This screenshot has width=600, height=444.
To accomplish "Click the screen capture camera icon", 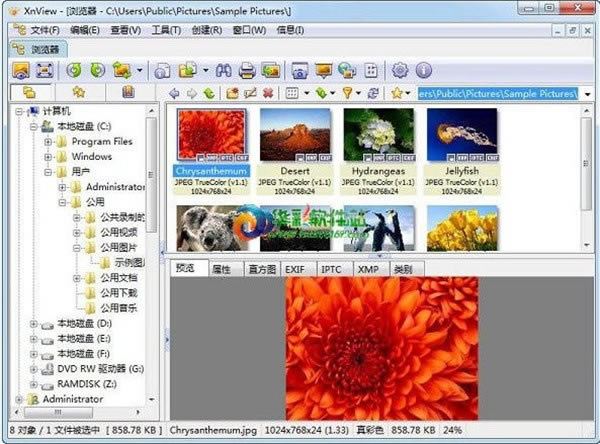I will tap(300, 70).
